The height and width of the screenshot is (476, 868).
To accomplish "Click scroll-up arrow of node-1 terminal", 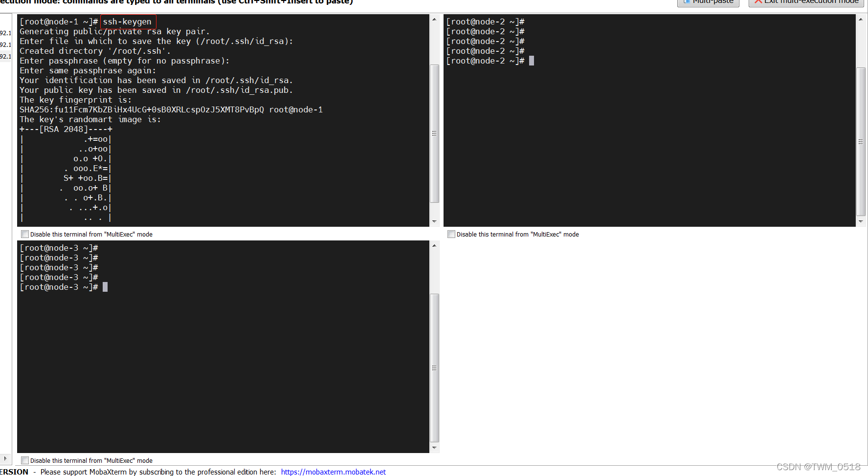I will click(x=434, y=20).
